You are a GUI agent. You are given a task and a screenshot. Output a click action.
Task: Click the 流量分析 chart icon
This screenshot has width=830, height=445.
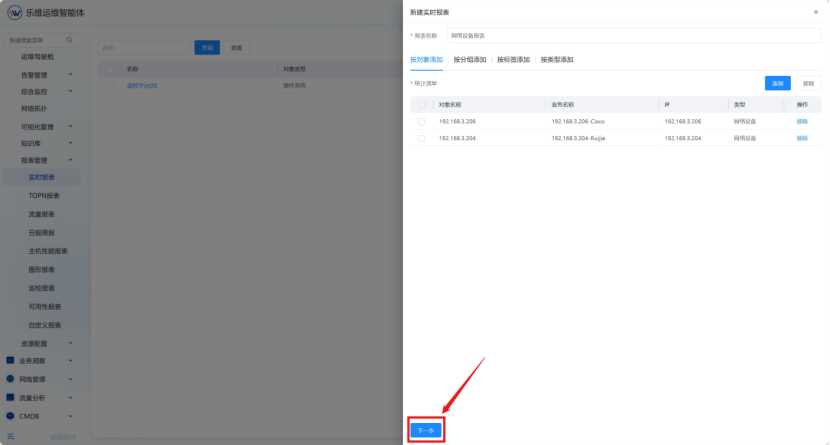[x=10, y=397]
